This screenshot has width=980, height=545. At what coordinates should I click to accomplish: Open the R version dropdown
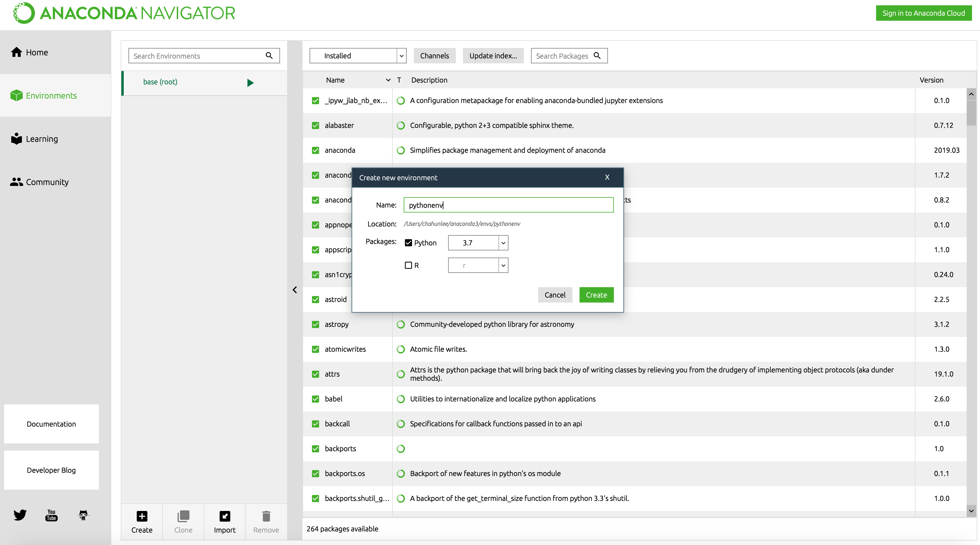[x=478, y=265]
